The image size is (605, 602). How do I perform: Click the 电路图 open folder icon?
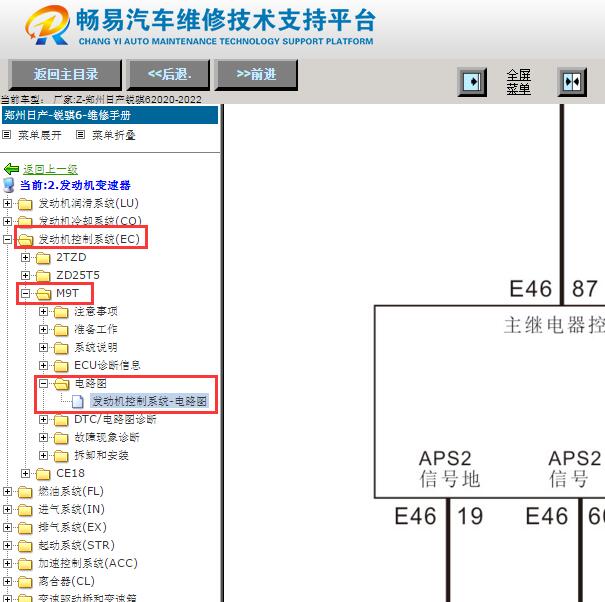pos(62,384)
